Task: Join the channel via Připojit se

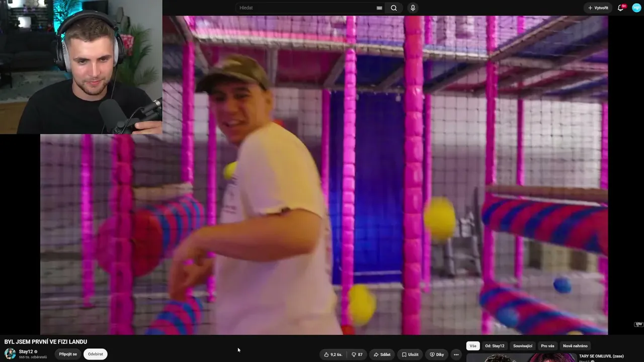Action: [x=68, y=354]
